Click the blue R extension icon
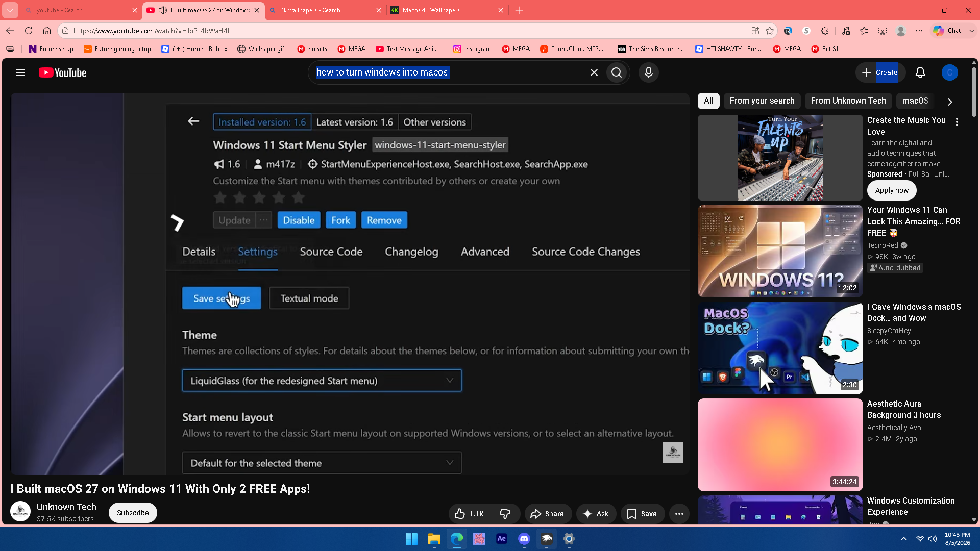Image resolution: width=980 pixels, height=551 pixels. pos(788,31)
